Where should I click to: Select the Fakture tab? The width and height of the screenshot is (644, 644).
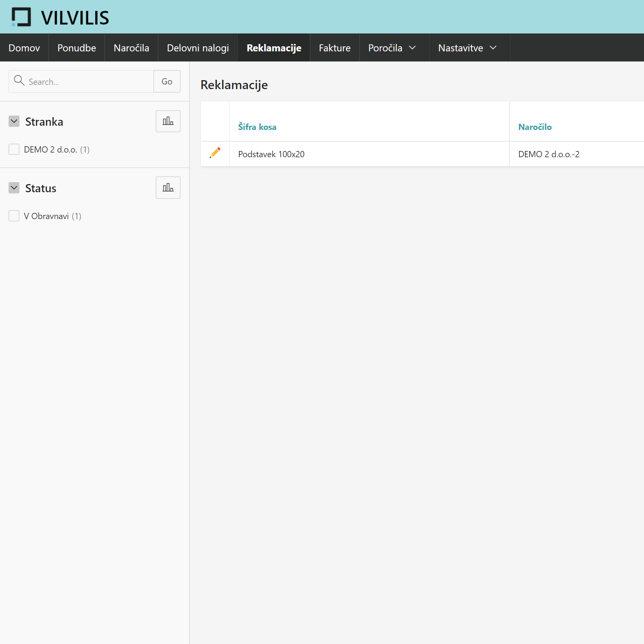(x=334, y=48)
